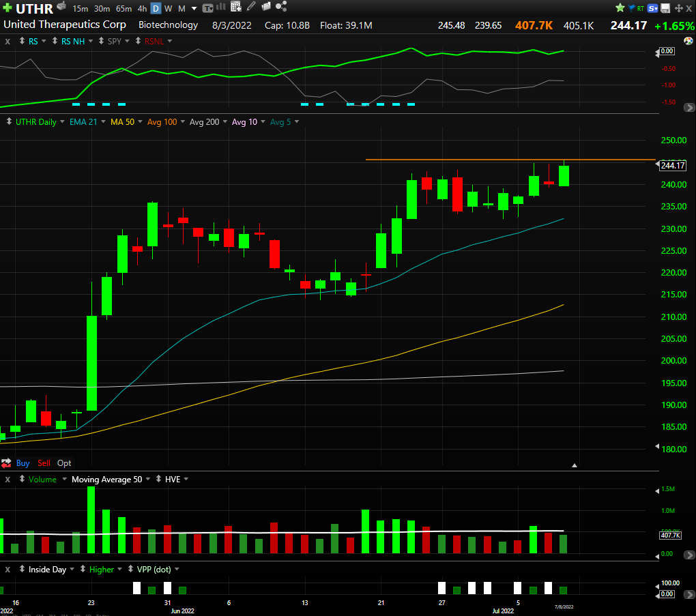Open the chart templates folder icon
This screenshot has height=616, width=696.
(266, 6)
